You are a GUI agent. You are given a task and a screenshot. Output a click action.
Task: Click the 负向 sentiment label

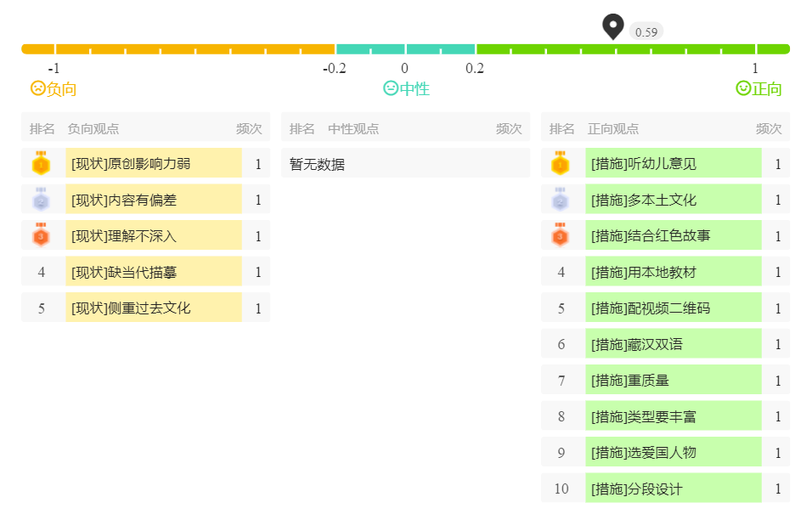pos(62,89)
